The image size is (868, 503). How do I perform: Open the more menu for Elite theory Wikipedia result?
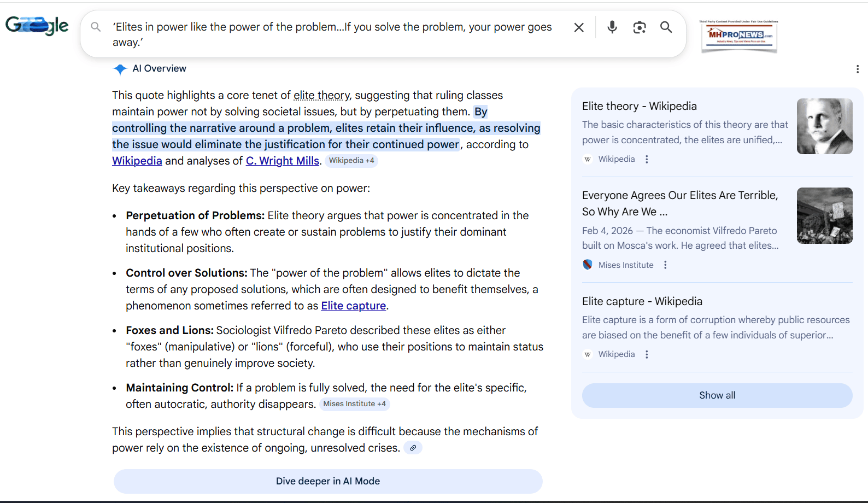click(647, 159)
